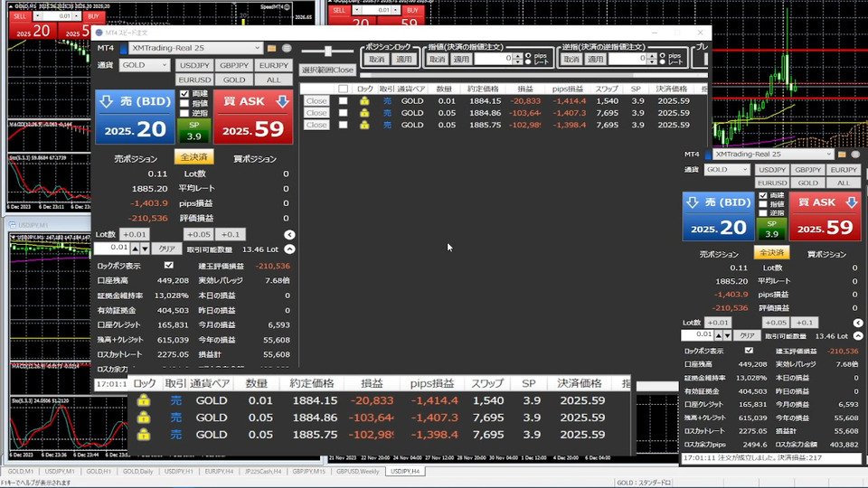Toggle the 両建 checkbox in main window

point(184,93)
